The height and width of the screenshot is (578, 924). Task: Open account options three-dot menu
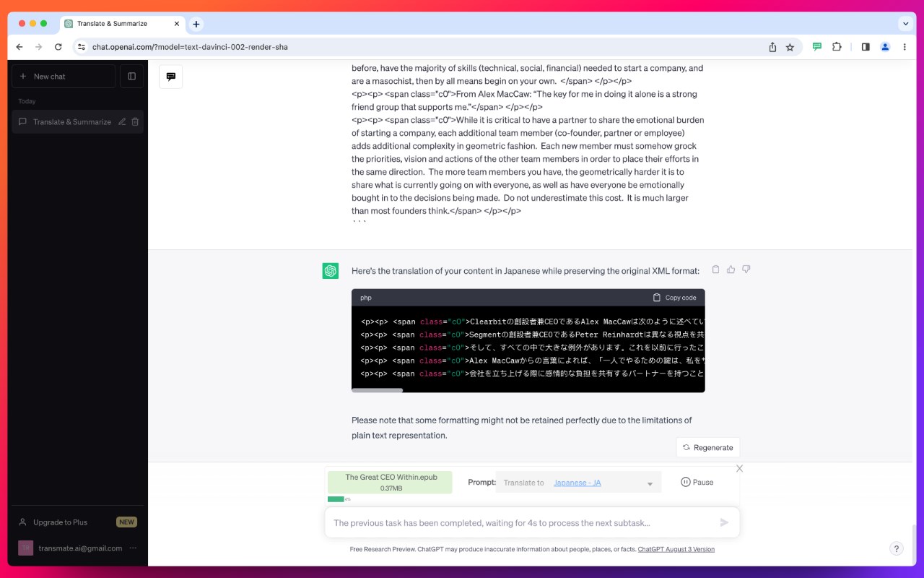pos(133,548)
